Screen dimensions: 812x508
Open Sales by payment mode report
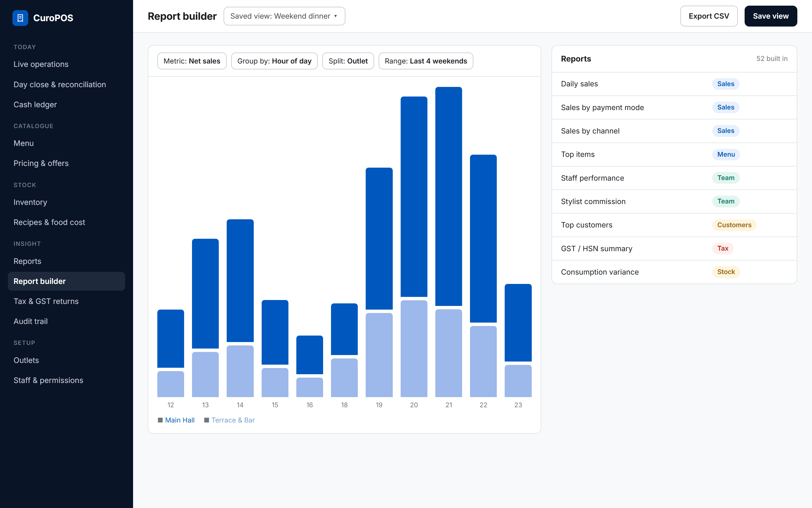pos(674,108)
